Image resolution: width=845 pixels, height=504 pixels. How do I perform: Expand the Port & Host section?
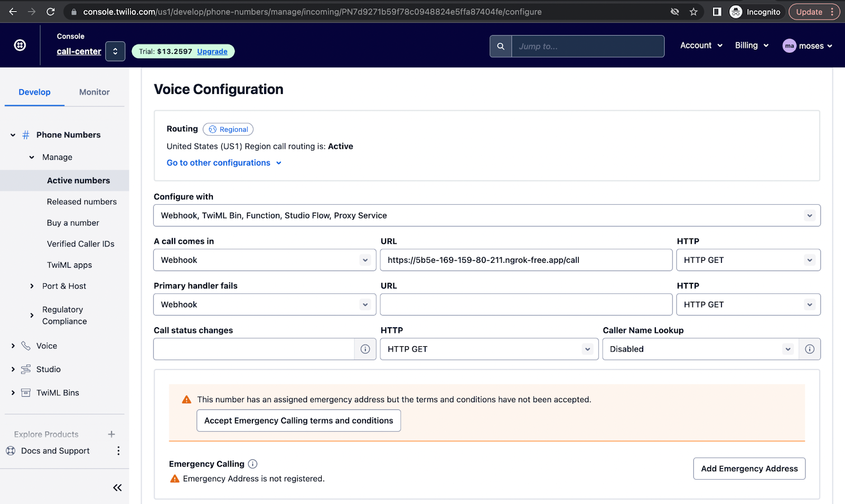point(32,286)
